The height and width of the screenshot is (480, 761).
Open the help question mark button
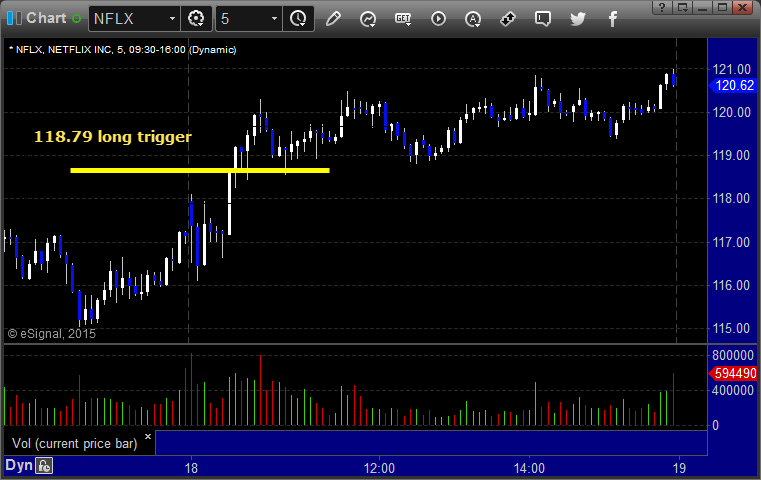tap(662, 7)
